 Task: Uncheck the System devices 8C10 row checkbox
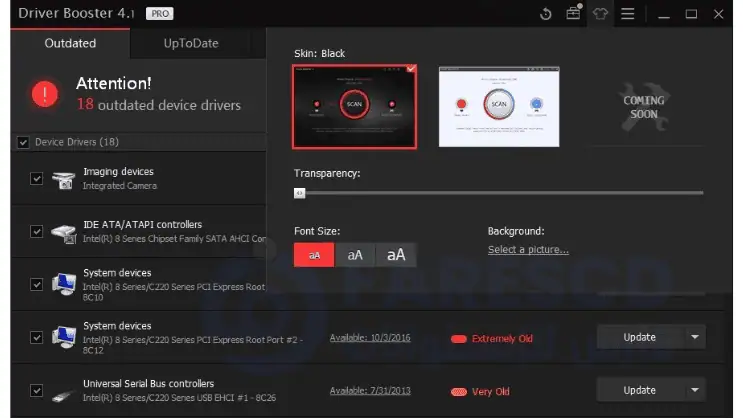[x=36, y=285]
